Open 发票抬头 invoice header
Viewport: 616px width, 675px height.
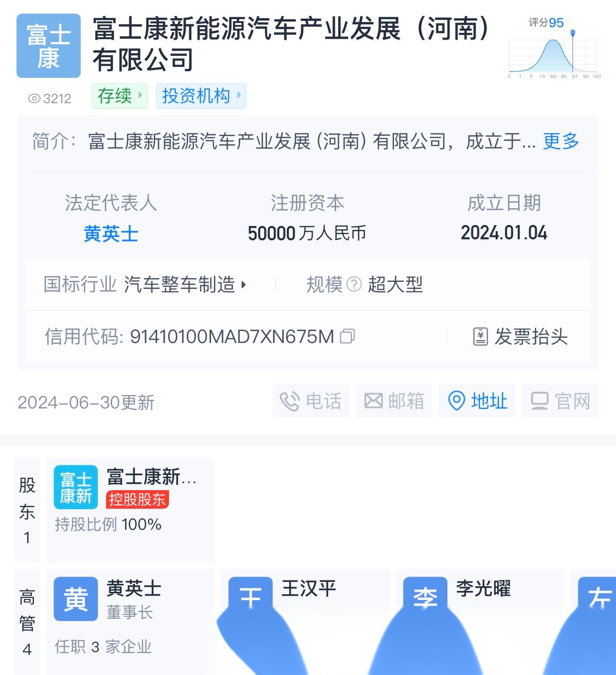(520, 337)
